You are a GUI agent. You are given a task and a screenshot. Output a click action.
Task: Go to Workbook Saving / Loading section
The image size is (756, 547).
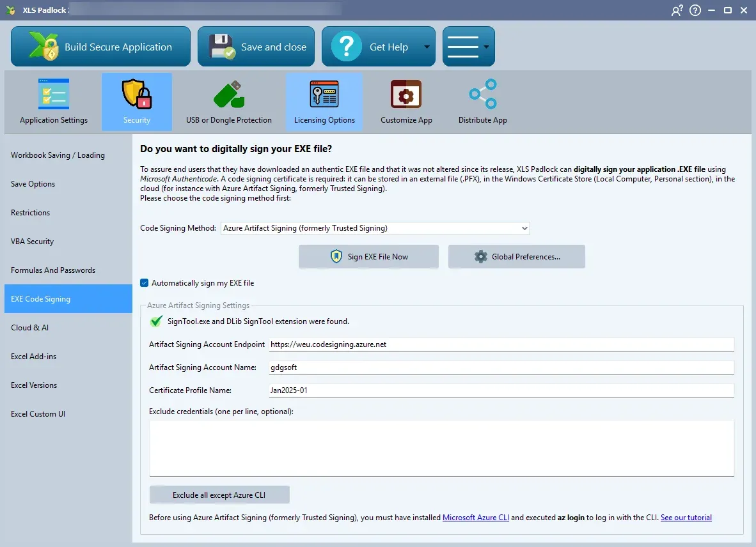[68, 155]
